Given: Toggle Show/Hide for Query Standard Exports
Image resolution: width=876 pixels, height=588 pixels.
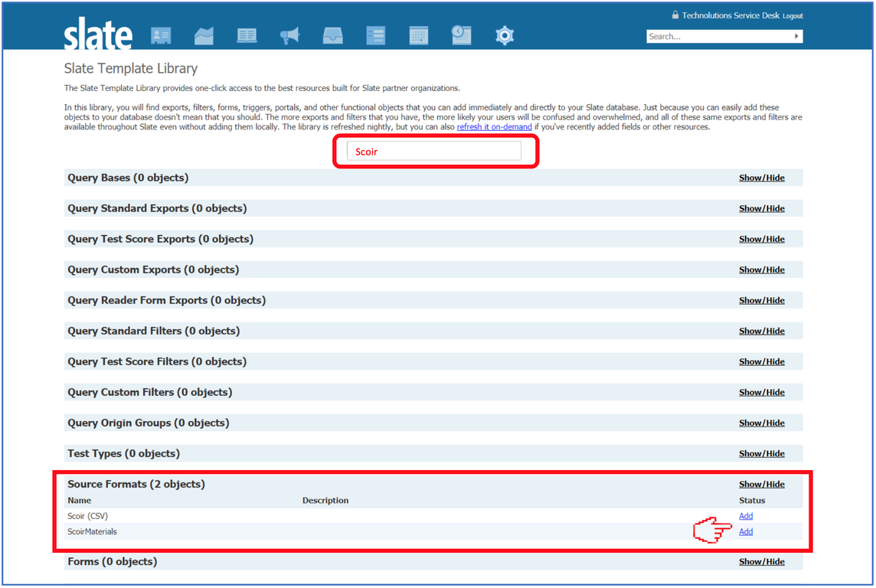Looking at the screenshot, I should click(x=761, y=208).
